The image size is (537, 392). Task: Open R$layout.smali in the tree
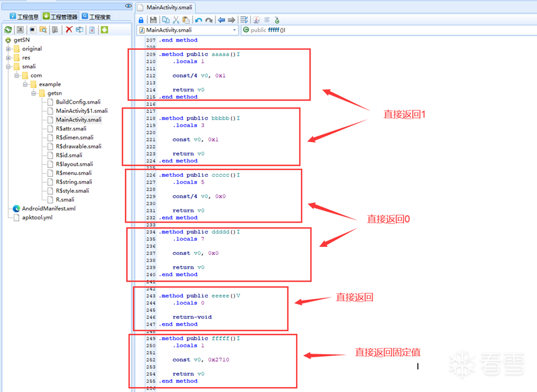click(74, 164)
